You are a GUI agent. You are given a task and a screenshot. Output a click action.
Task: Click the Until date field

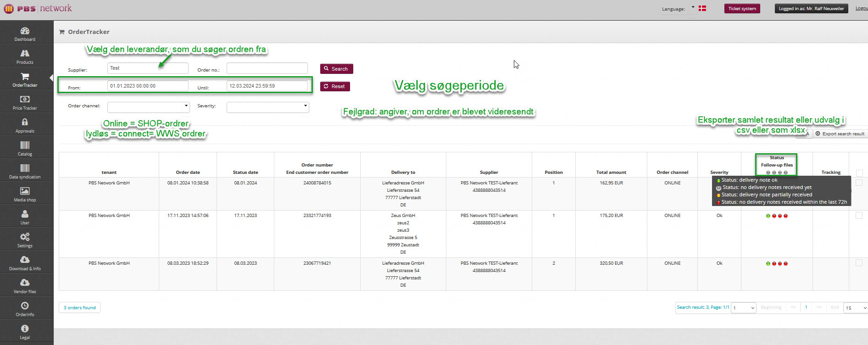267,86
